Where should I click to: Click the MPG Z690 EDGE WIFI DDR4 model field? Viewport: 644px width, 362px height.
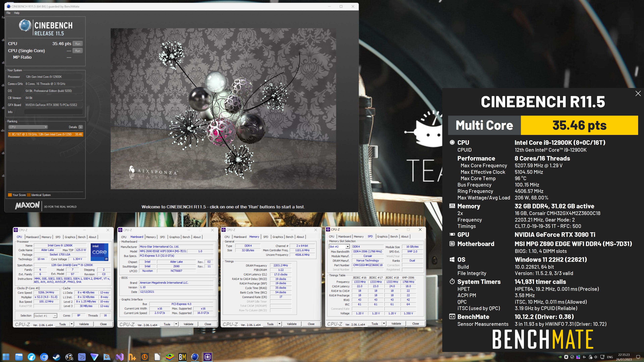point(163,251)
